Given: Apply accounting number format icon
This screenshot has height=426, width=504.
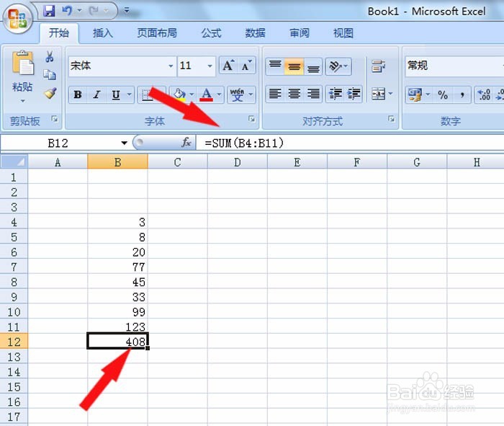Looking at the screenshot, I should tap(415, 94).
